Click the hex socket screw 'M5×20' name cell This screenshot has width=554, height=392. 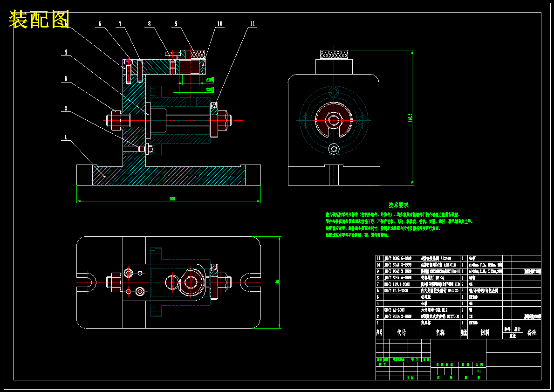tap(440, 290)
